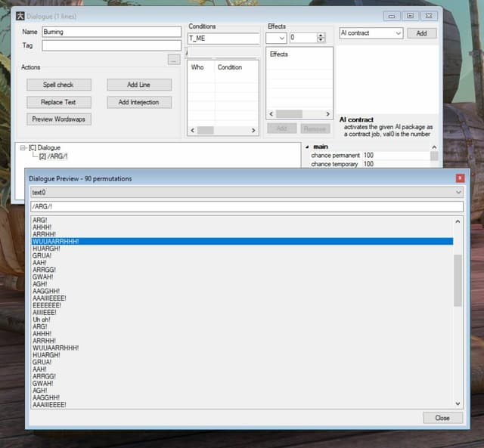Click right arrow of Conditions list scrollbar

pyautogui.click(x=253, y=131)
